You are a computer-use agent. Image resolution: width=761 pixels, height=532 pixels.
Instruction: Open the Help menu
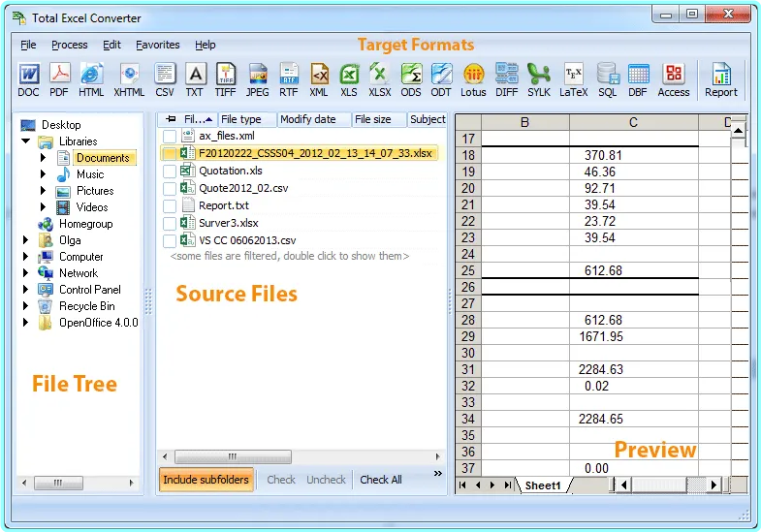[x=206, y=45]
